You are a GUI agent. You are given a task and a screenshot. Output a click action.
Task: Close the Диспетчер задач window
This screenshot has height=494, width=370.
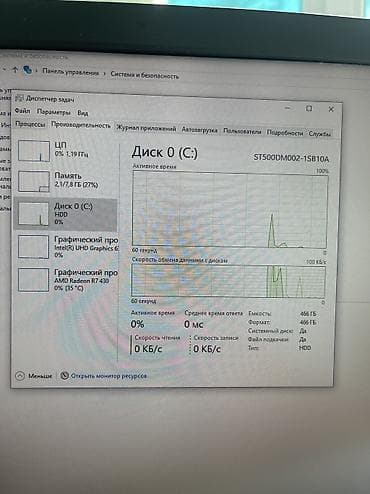331,109
